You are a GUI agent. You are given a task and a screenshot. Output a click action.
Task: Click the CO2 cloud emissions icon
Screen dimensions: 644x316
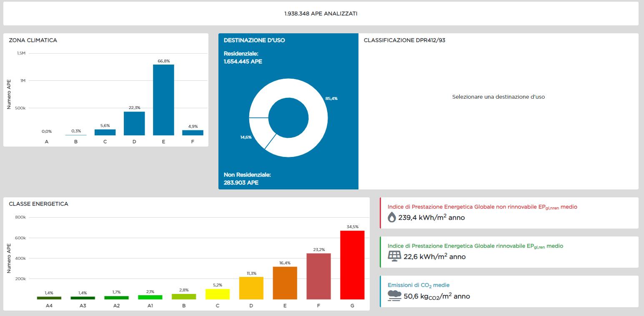pos(394,296)
